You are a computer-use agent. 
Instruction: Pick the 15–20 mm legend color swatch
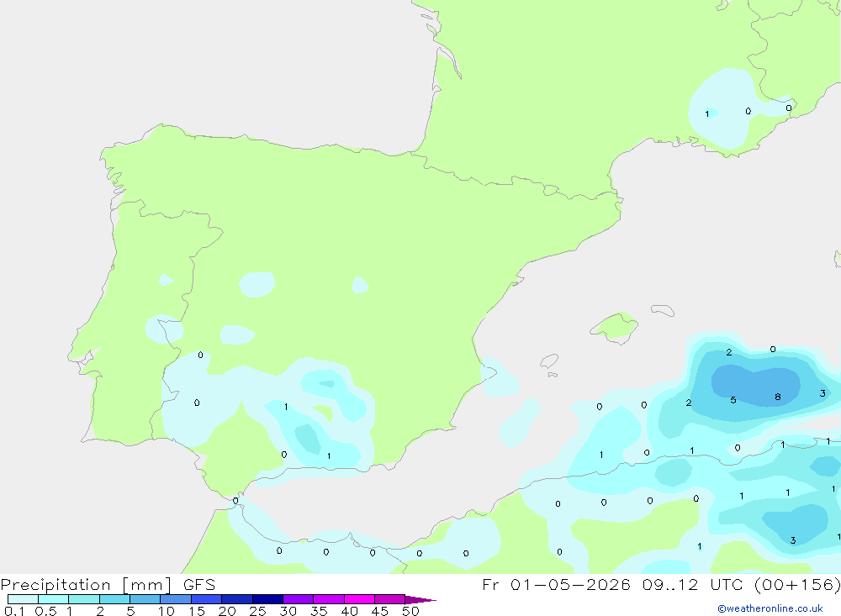point(206,599)
